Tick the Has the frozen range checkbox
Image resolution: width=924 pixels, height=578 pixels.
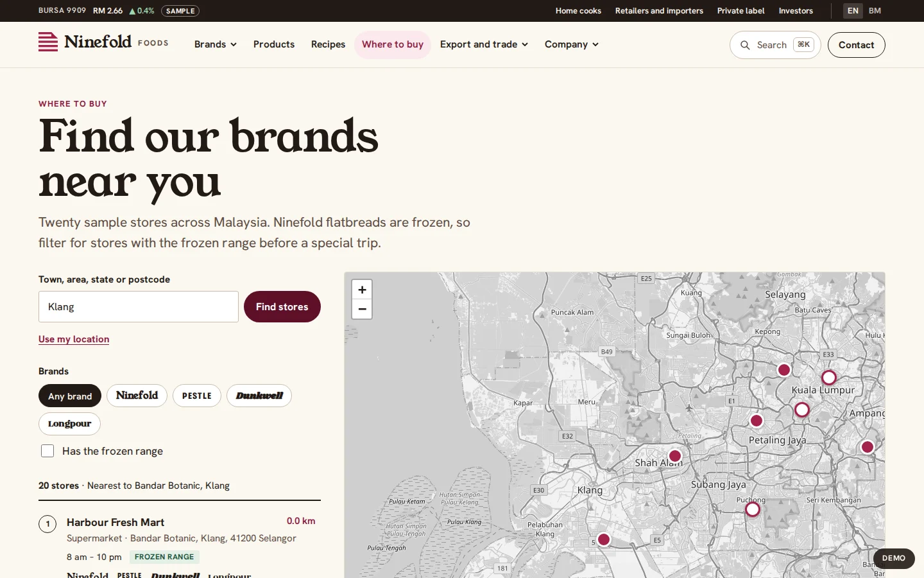coord(47,451)
